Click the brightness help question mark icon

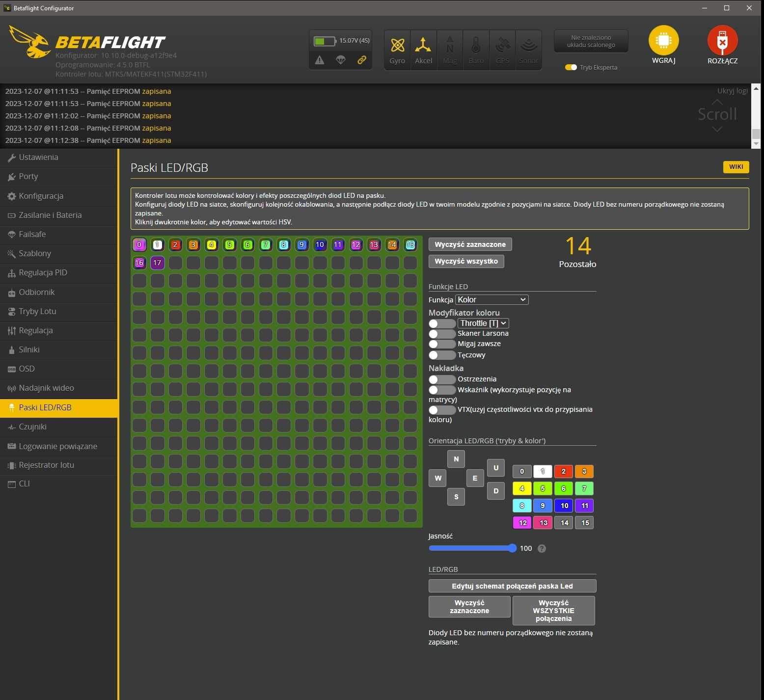click(542, 548)
